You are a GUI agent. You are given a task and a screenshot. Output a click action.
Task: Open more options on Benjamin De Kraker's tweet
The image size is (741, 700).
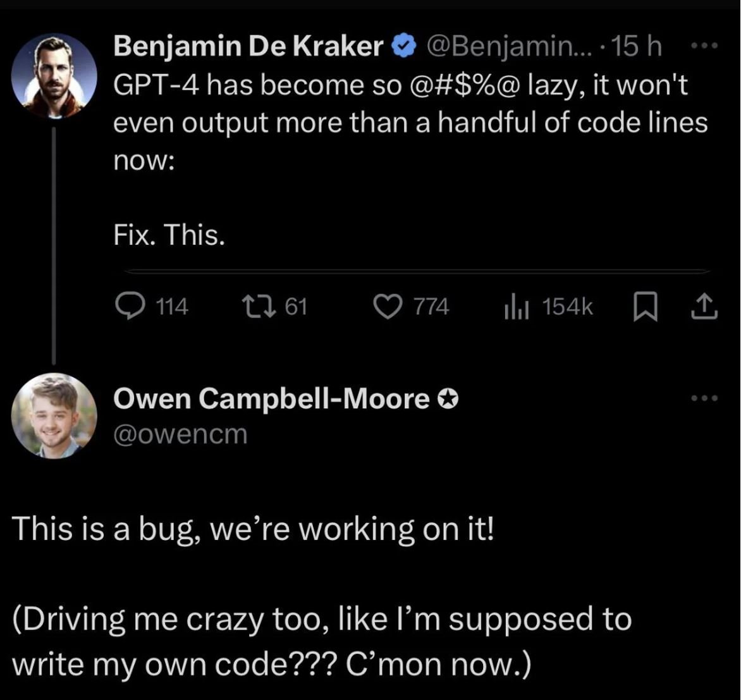pyautogui.click(x=704, y=46)
